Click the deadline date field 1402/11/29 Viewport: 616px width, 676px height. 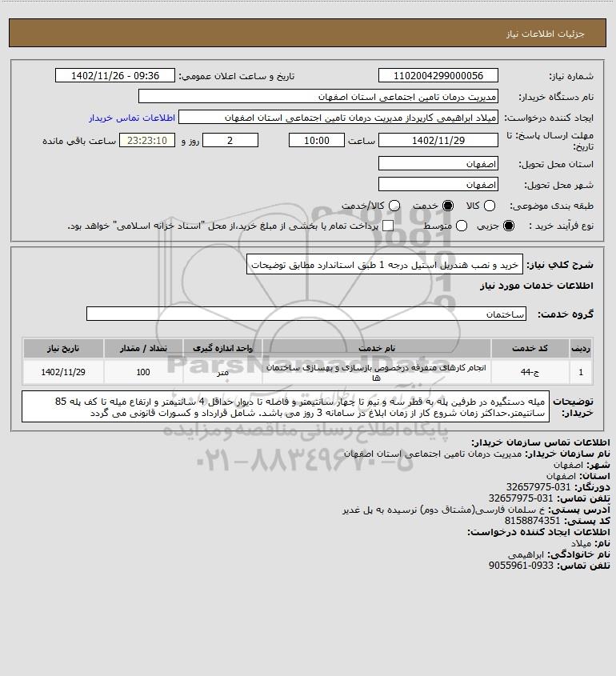[438, 140]
